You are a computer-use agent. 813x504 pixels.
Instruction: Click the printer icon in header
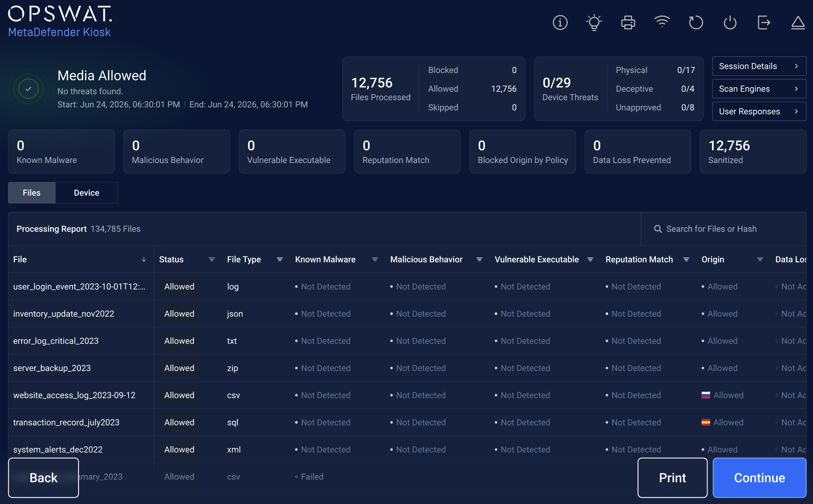[628, 22]
